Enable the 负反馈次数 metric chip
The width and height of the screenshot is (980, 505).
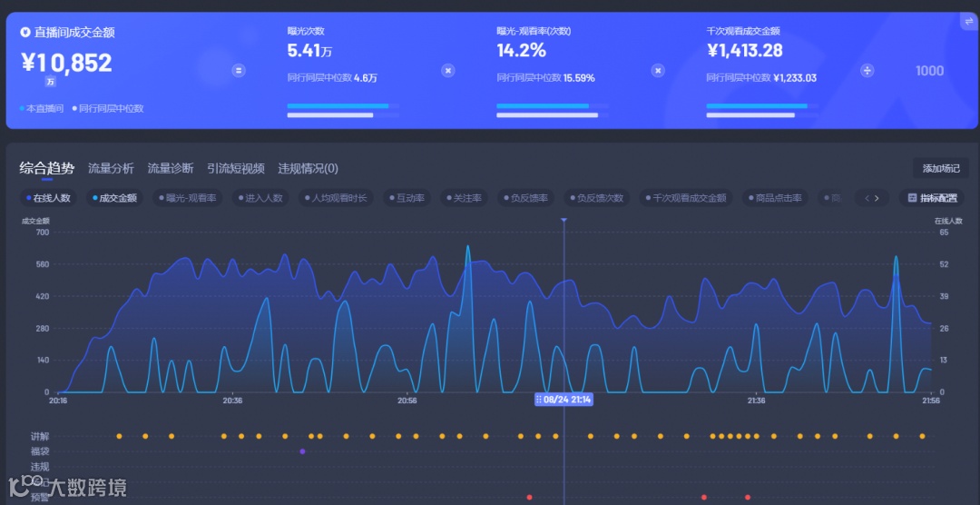[x=597, y=198]
